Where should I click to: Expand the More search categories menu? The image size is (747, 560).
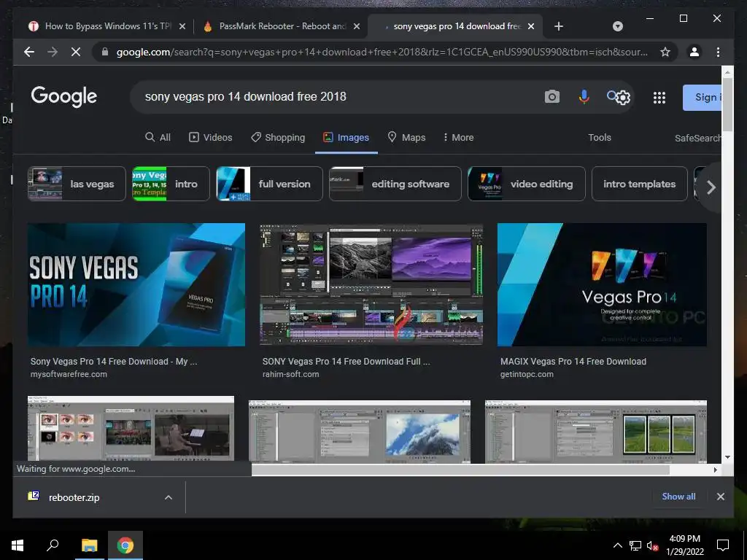[458, 137]
